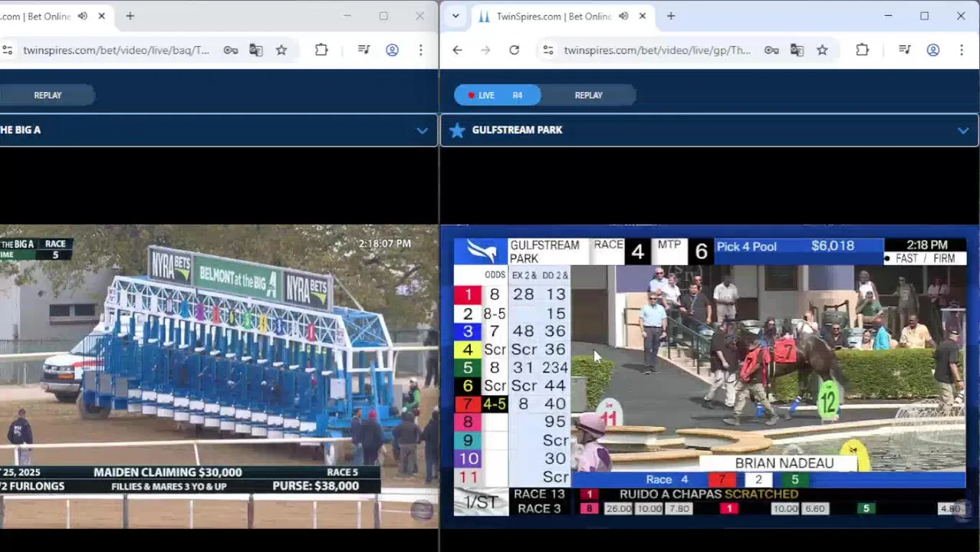Click the BRIAN NADEAU name caption
Viewport: 980px width, 552px height.
pyautogui.click(x=784, y=463)
